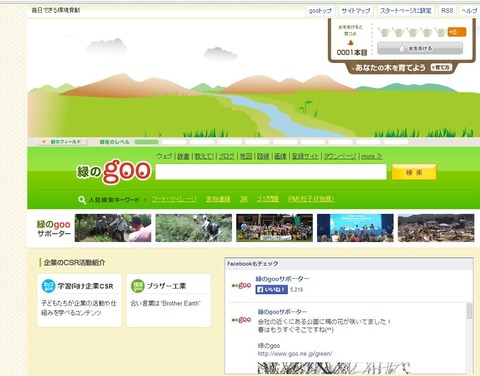This screenshot has width=480, height=376.
Task: Click the Facebookもチェック header
Action: coord(252,264)
